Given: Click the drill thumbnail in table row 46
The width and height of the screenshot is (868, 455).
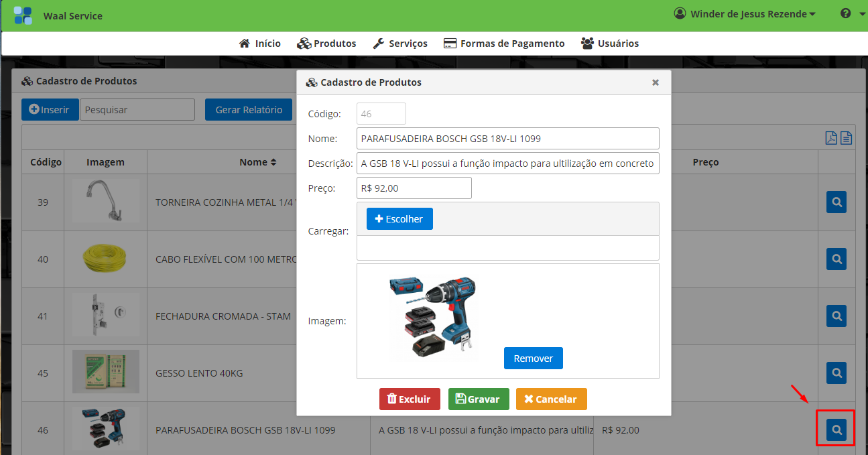Looking at the screenshot, I should click(106, 428).
